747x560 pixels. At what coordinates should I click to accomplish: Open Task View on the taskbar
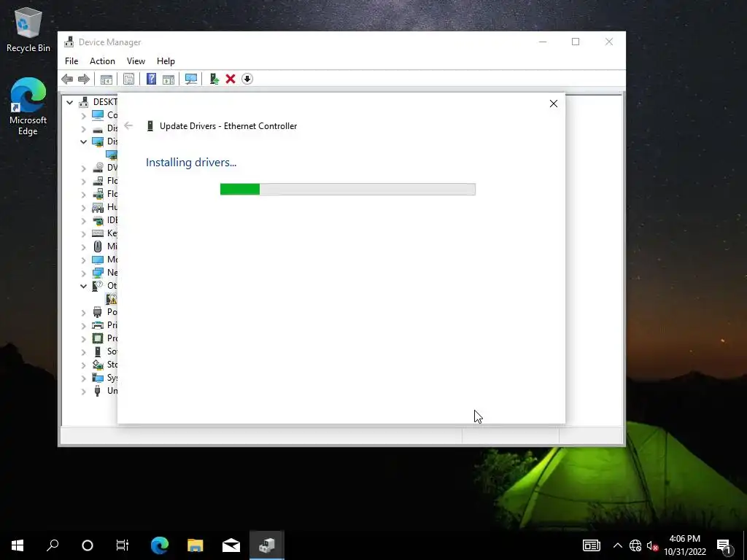pyautogui.click(x=123, y=545)
